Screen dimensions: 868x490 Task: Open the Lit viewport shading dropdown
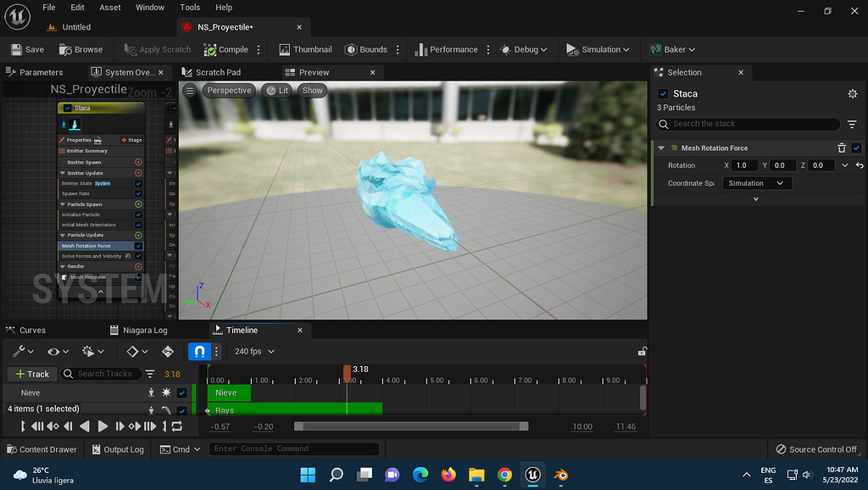point(279,90)
